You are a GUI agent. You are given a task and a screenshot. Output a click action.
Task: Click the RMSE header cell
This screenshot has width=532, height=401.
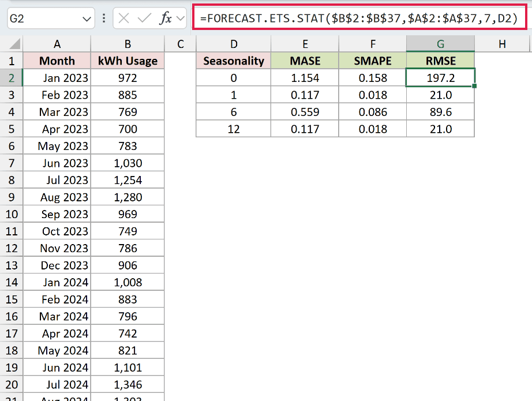440,61
